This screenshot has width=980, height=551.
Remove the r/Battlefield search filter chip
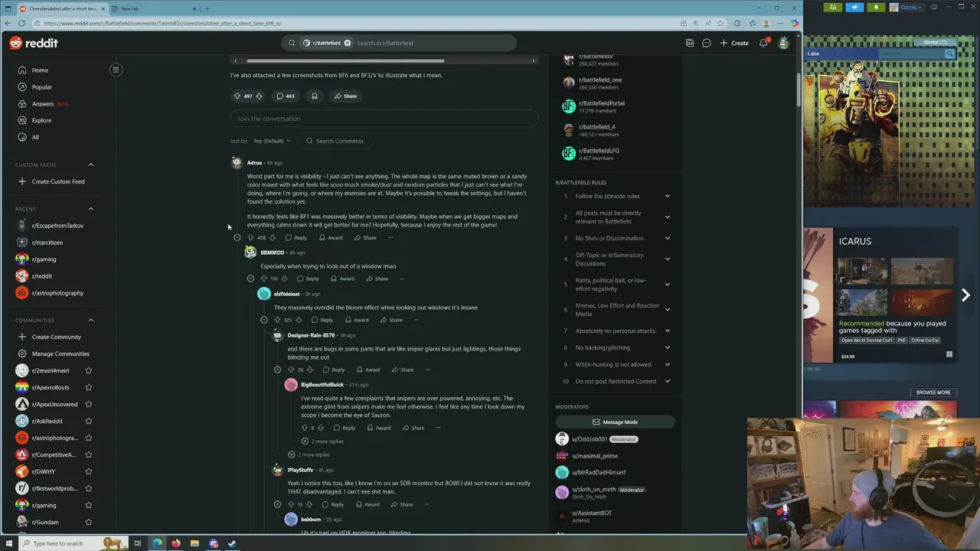pos(347,43)
